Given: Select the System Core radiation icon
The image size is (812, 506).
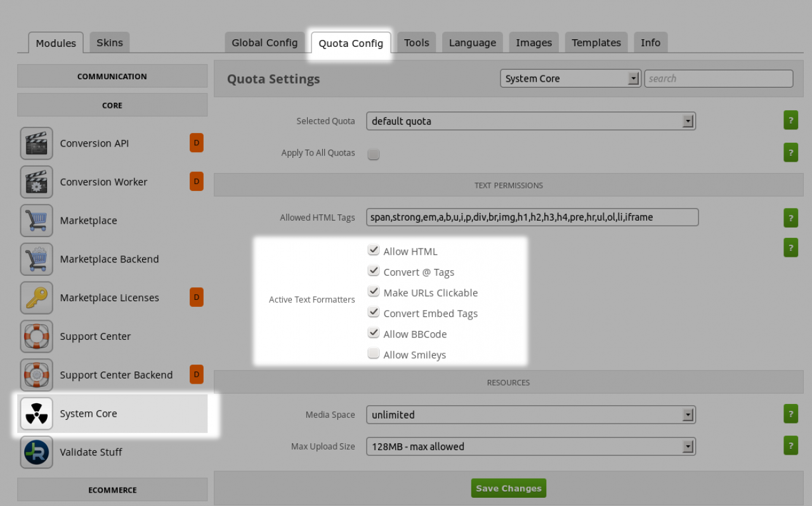Looking at the screenshot, I should [36, 414].
